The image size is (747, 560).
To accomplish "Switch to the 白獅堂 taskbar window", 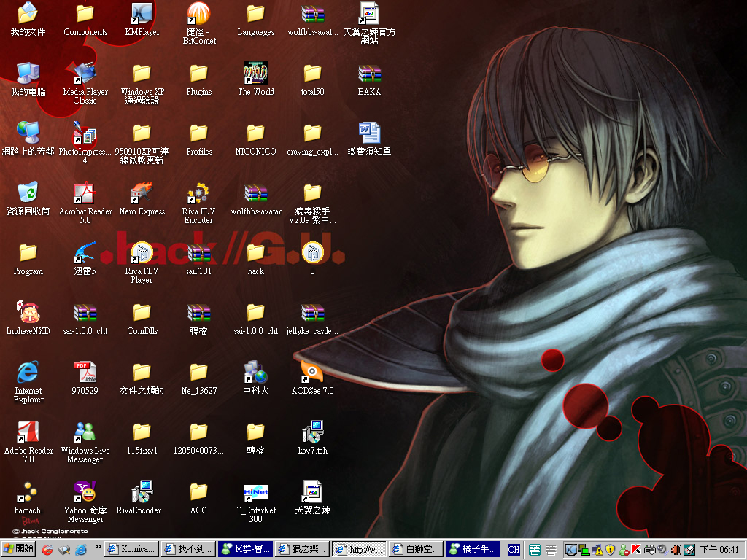I will point(417,549).
